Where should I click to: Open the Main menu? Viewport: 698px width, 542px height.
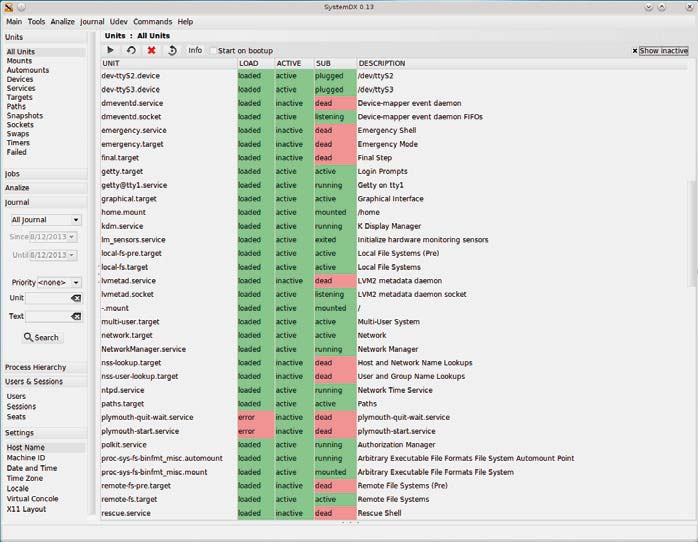(14, 21)
